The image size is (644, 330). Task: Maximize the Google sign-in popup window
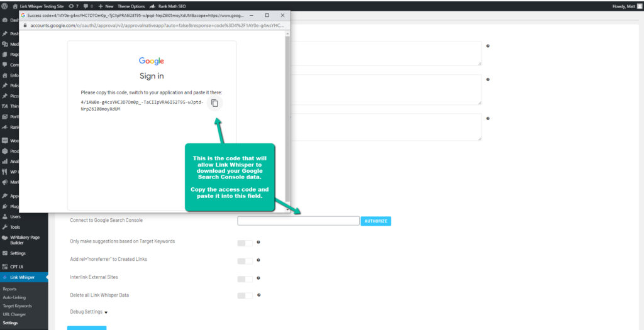[x=267, y=16]
